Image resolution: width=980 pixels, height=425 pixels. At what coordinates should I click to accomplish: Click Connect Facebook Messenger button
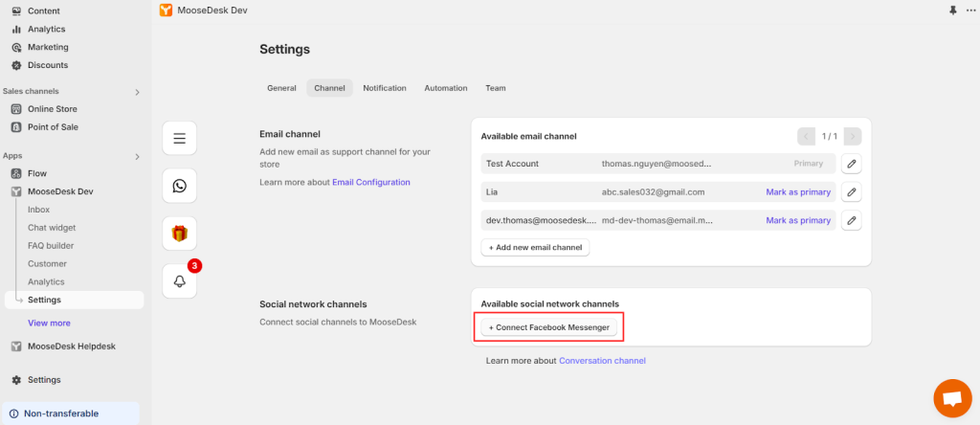click(x=548, y=327)
